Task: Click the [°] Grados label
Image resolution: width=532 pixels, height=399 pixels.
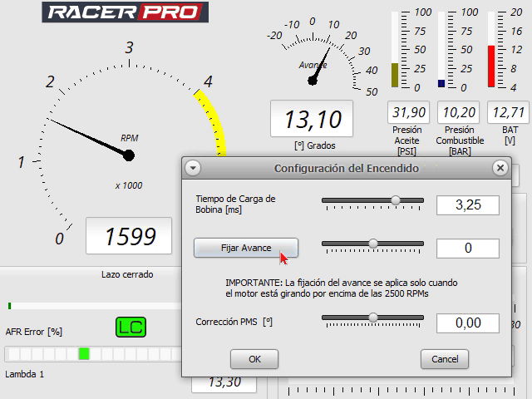Action: [315, 146]
